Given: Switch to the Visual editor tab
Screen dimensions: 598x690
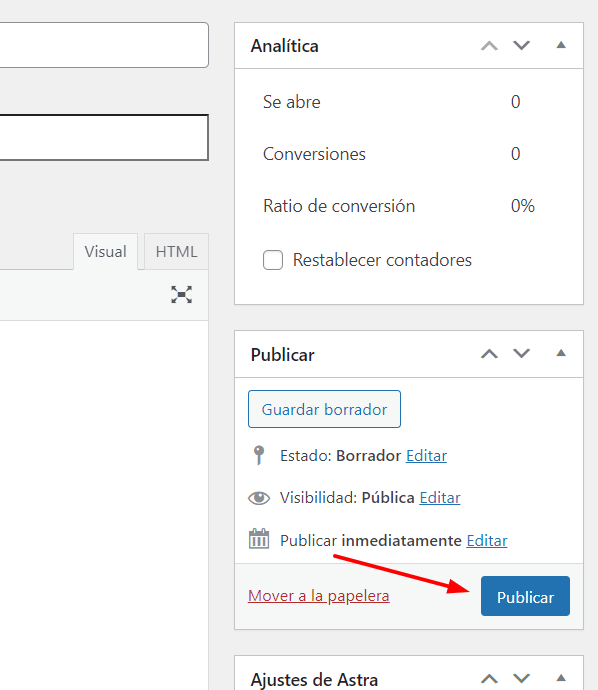Looking at the screenshot, I should point(106,251).
